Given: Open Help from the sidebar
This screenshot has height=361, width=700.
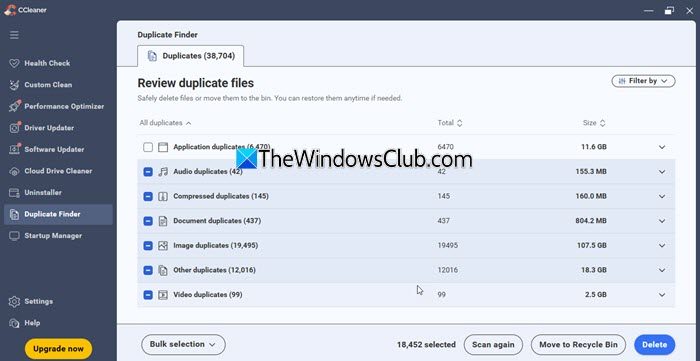Looking at the screenshot, I should coord(32,323).
